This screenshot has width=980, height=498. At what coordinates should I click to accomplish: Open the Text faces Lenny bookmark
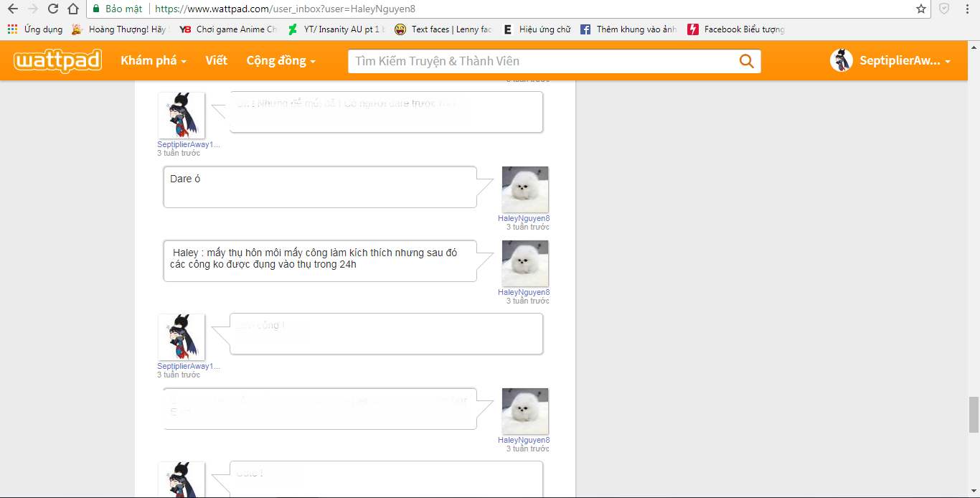pyautogui.click(x=443, y=29)
